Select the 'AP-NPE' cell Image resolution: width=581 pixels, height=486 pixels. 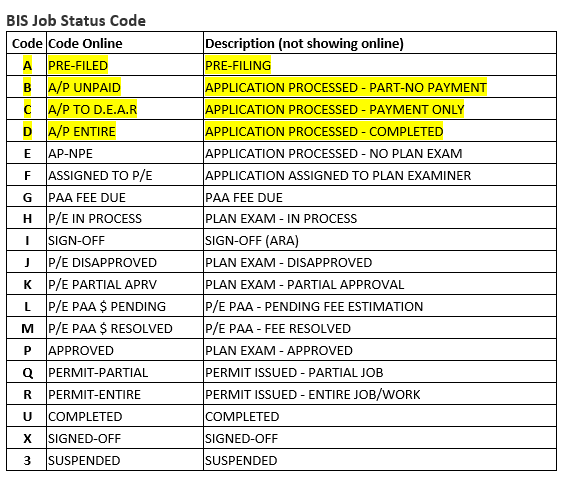(x=125, y=153)
